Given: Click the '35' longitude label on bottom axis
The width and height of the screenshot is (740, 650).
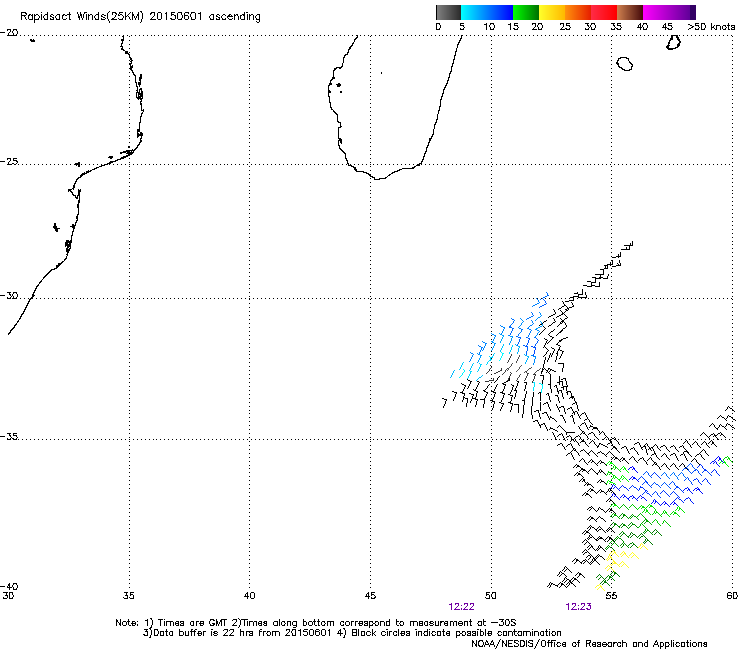Looking at the screenshot, I should pos(129,596).
